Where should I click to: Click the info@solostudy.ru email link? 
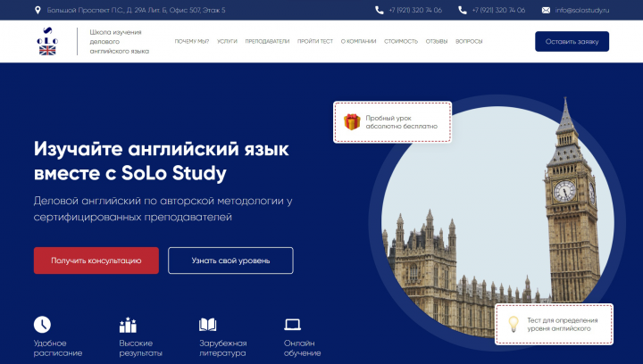point(582,10)
